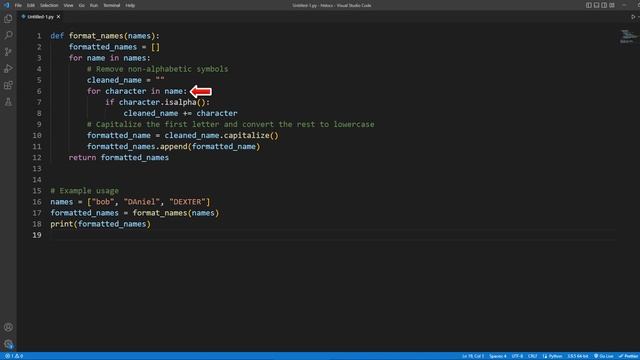Click errors and warnings count in status bar
The image size is (640, 360).
click(x=14, y=356)
